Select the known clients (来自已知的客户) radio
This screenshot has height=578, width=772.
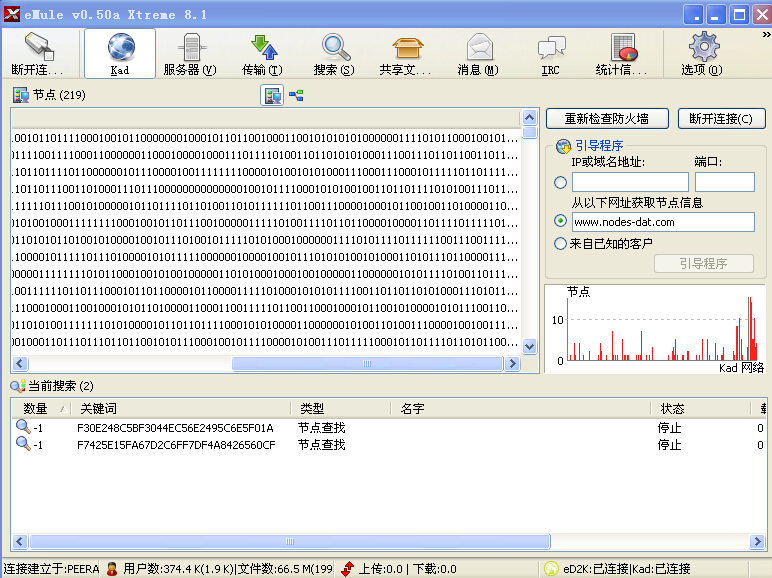(x=560, y=243)
